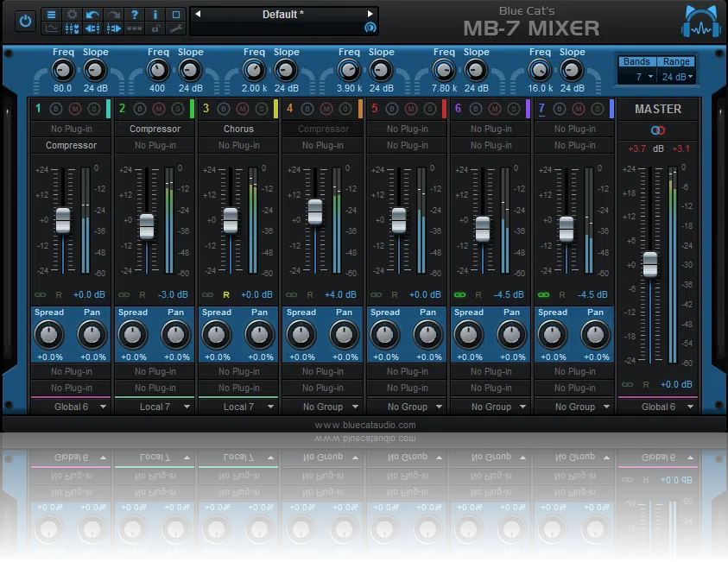Image resolution: width=728 pixels, height=562 pixels.
Task: Open the help question mark icon
Action: click(x=135, y=15)
